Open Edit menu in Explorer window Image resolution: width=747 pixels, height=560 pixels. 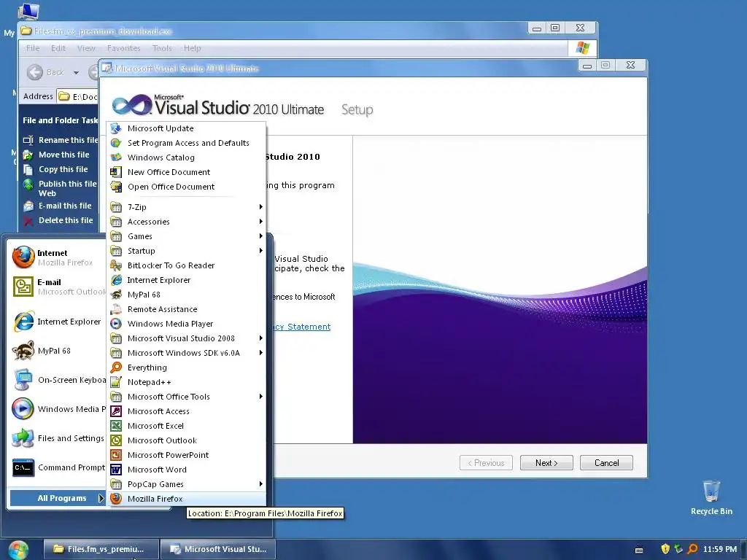point(58,48)
